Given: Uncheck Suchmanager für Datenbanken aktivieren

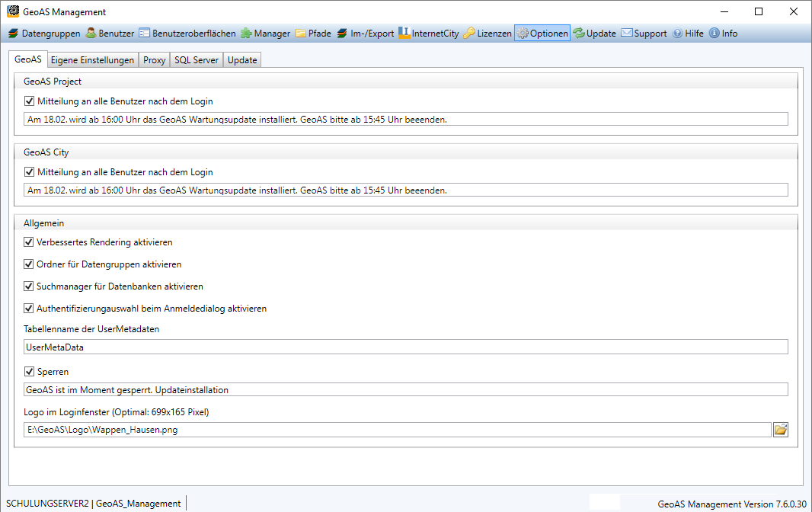Looking at the screenshot, I should (x=30, y=286).
